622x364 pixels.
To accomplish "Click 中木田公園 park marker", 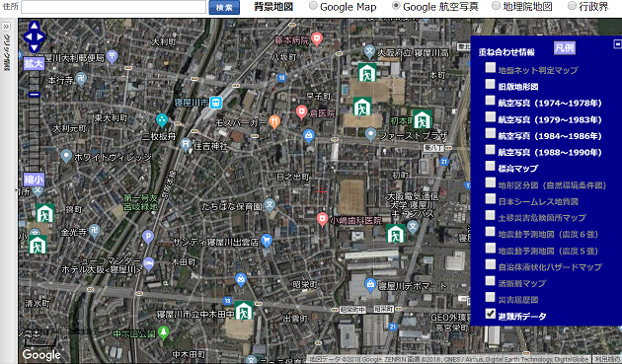I will pos(164,332).
